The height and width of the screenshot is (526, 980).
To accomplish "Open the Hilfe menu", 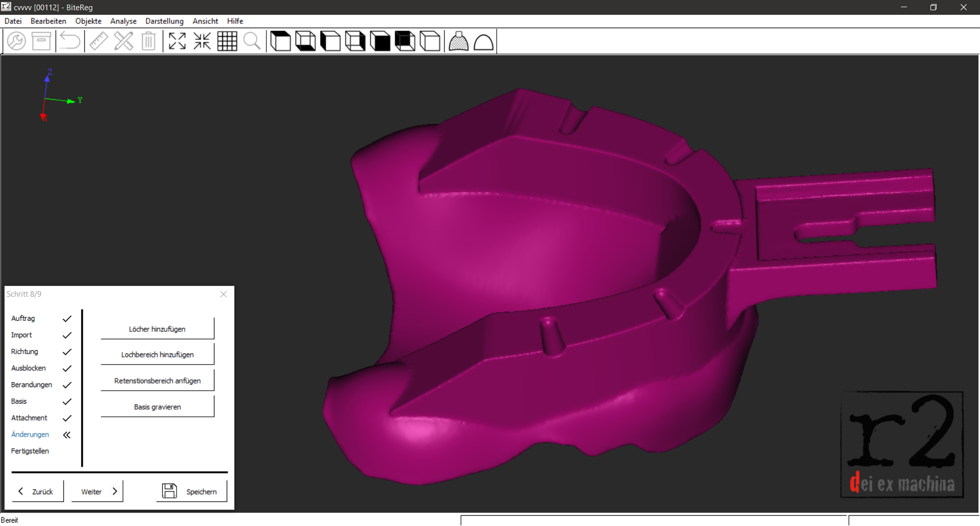I will [x=235, y=21].
